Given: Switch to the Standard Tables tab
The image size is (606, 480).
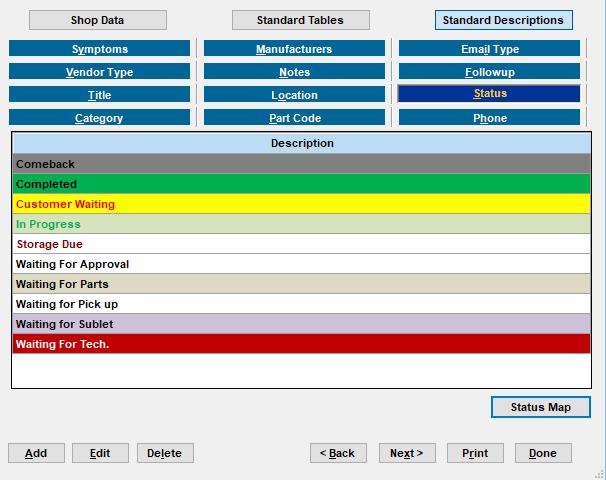Looking at the screenshot, I should pyautogui.click(x=300, y=20).
